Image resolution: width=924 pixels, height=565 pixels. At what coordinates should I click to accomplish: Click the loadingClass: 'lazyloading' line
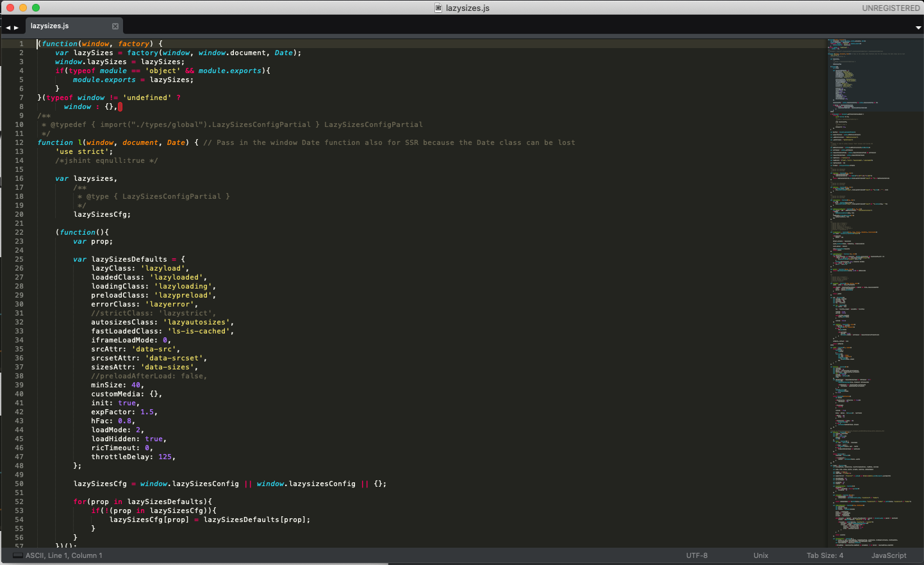pos(154,286)
